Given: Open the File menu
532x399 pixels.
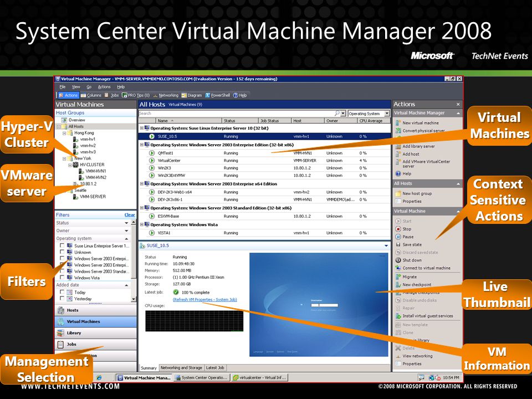Looking at the screenshot, I should (63, 87).
